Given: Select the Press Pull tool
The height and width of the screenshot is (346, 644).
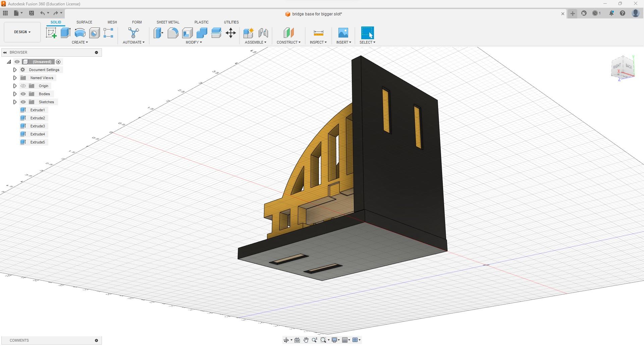Looking at the screenshot, I should (158, 33).
